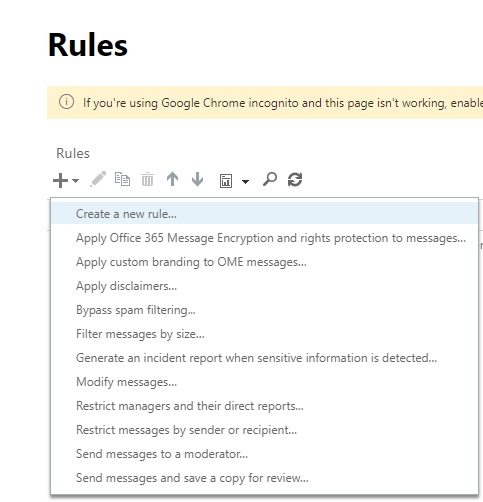Click the trash can delete icon
Image resolution: width=483 pixels, height=502 pixels.
pos(147,179)
